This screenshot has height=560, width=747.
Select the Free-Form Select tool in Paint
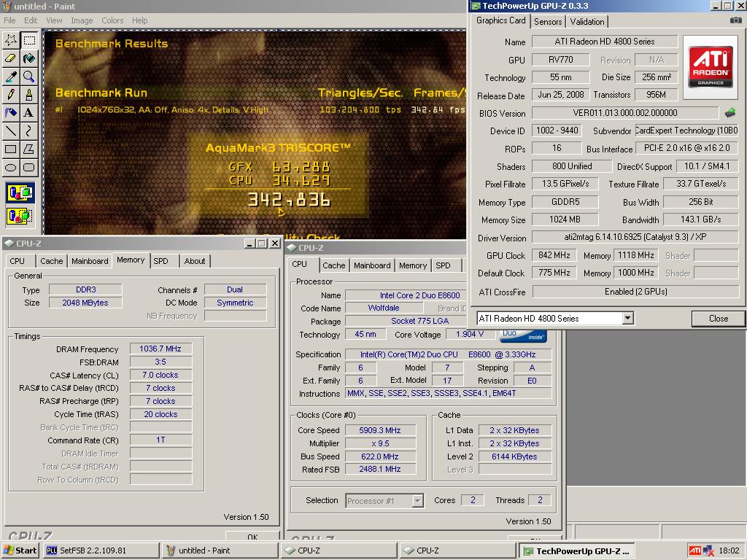coord(11,40)
